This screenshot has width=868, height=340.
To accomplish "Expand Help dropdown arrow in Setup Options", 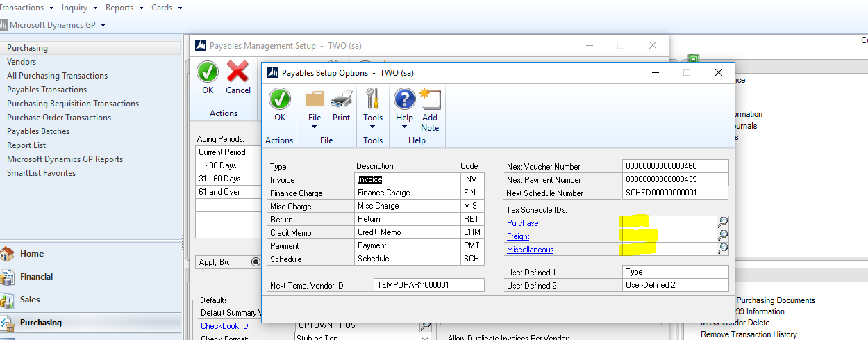I will pos(404,127).
